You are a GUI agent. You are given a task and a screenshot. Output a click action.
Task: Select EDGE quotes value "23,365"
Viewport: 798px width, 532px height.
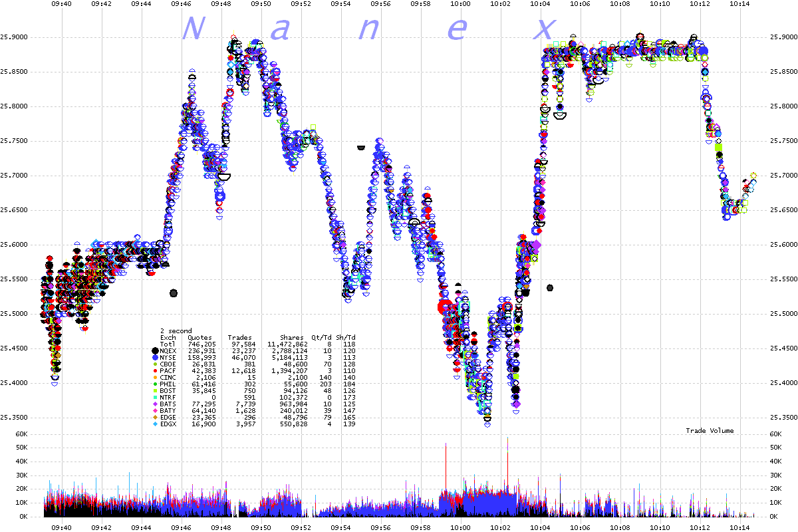point(204,418)
